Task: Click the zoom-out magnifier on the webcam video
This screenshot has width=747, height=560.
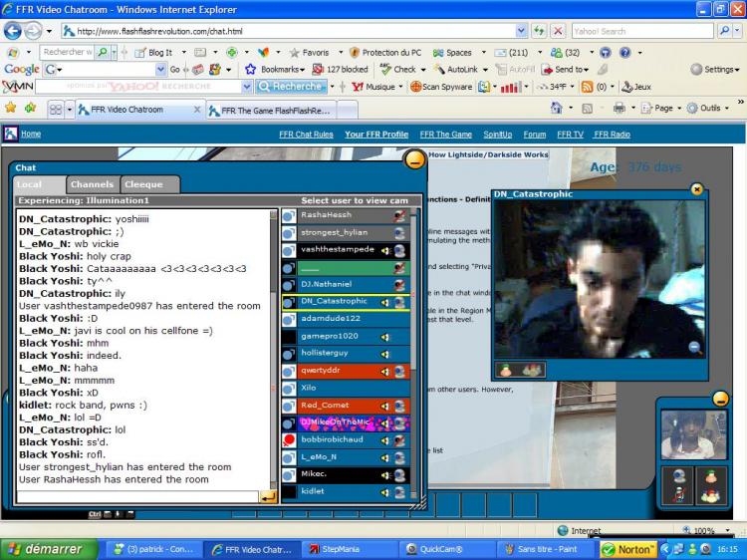Action: point(694,347)
